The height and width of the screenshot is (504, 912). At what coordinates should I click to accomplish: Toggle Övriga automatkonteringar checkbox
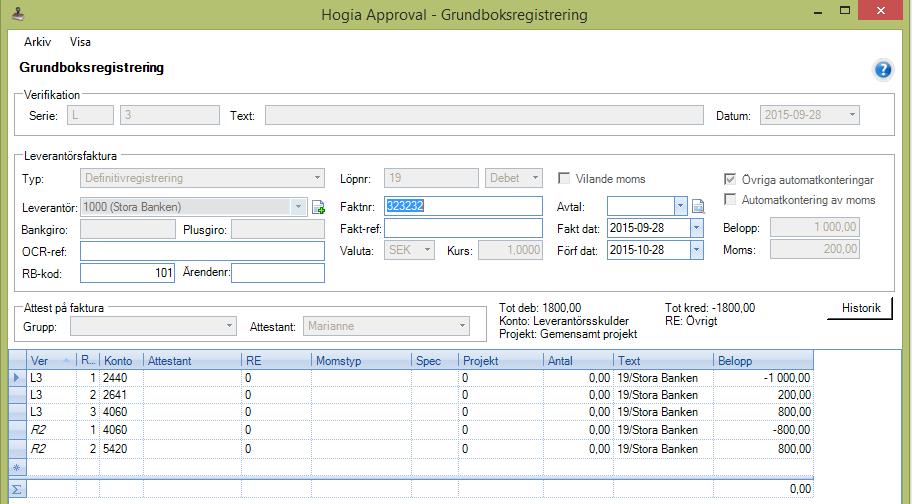pos(729,179)
